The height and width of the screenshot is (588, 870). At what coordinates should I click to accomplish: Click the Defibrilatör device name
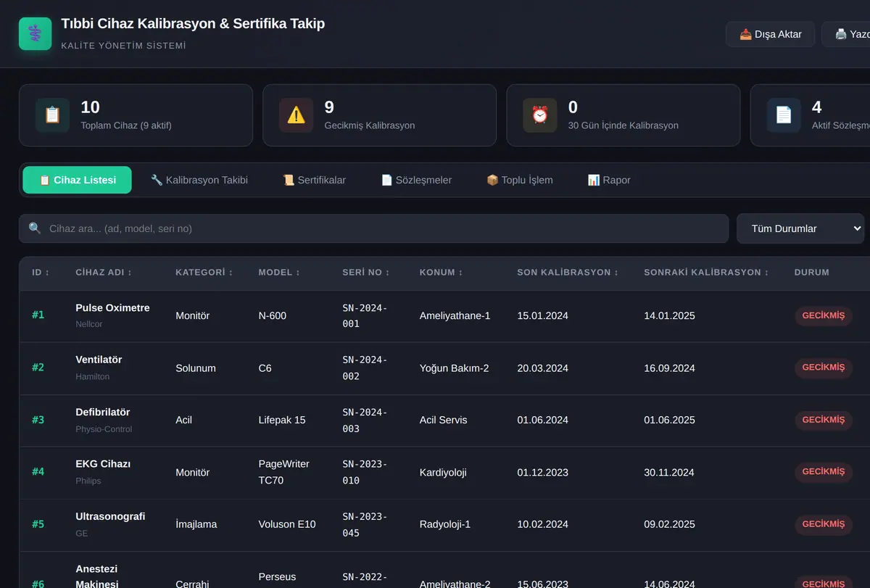pos(103,413)
